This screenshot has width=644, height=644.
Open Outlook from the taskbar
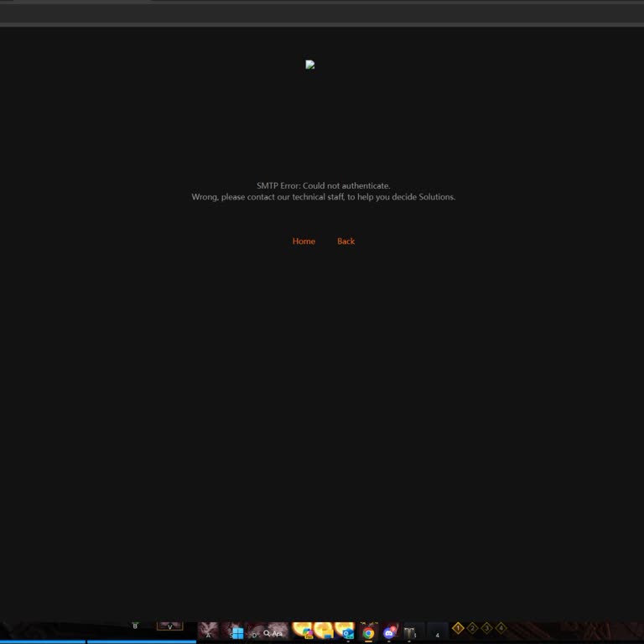click(x=346, y=633)
